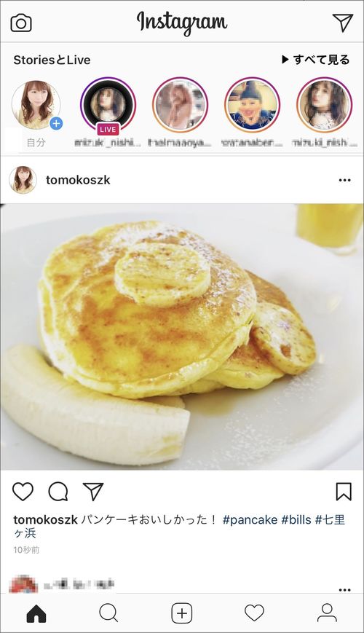Image resolution: width=364 pixels, height=633 pixels.
Task: Open the camera icon in header
Action: click(x=21, y=23)
